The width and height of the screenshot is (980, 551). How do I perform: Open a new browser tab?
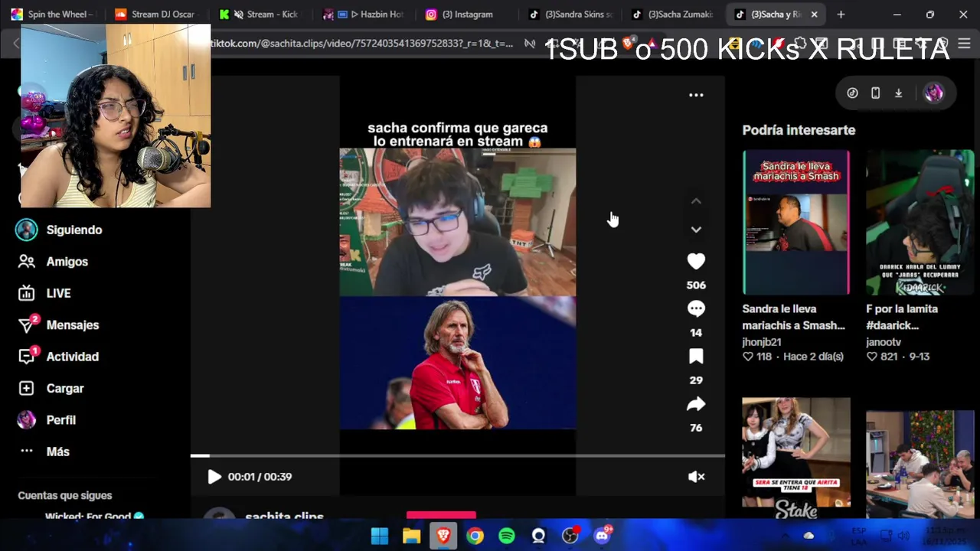tap(841, 14)
